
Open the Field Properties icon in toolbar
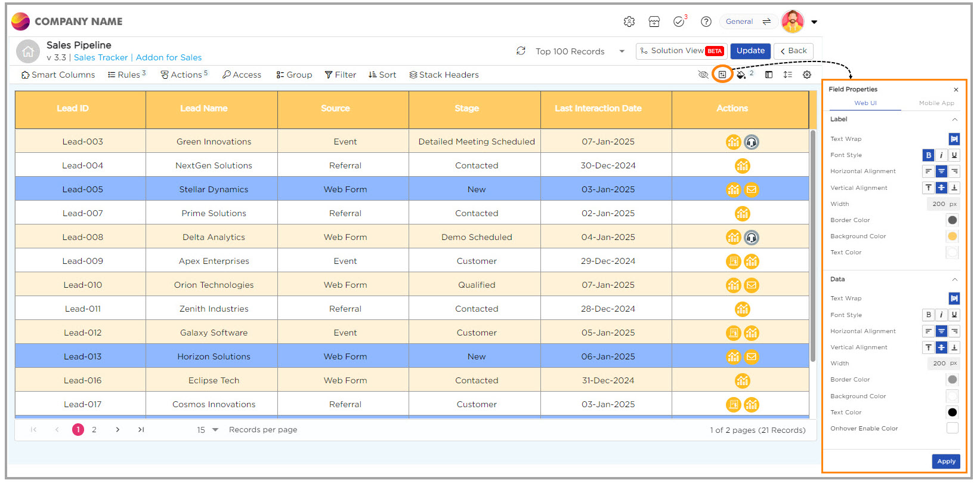(722, 75)
